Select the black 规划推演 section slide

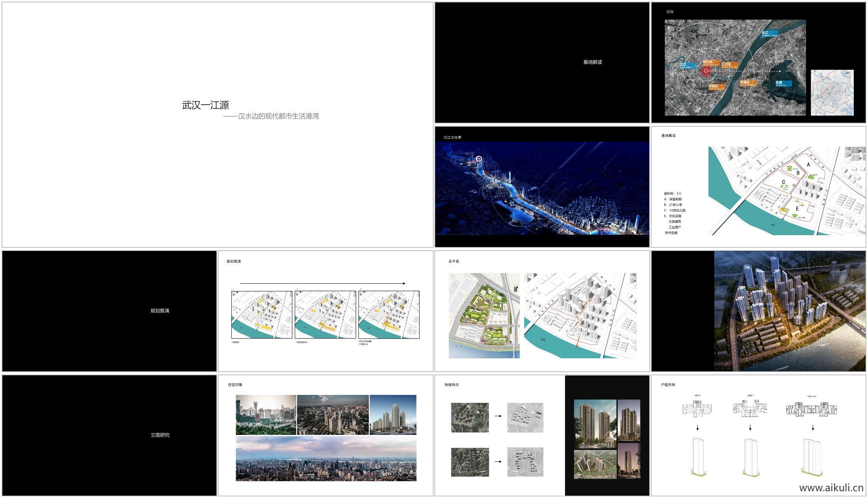coord(109,311)
